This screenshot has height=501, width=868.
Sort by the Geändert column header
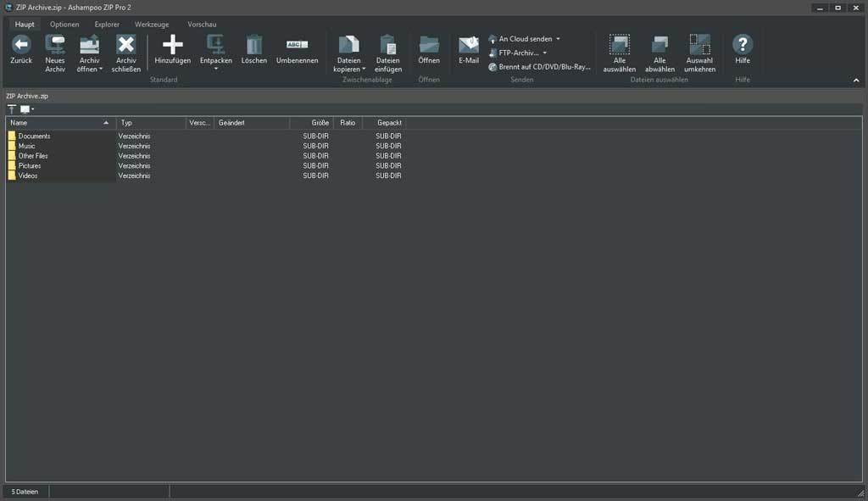252,123
